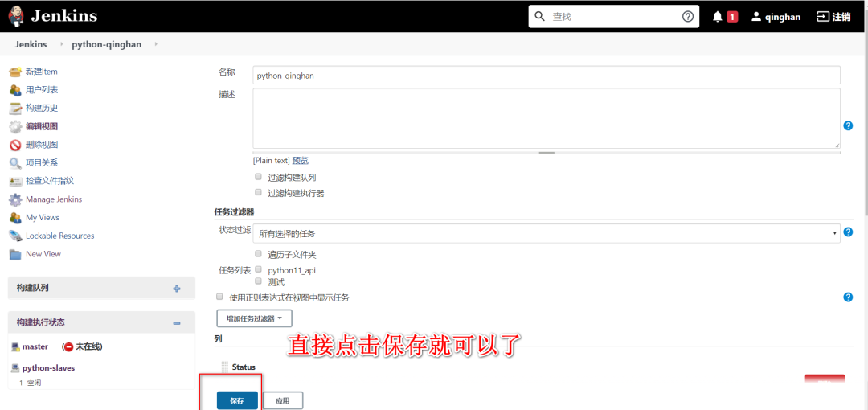Click the 注销 logout link
This screenshot has height=410, width=868.
(841, 17)
